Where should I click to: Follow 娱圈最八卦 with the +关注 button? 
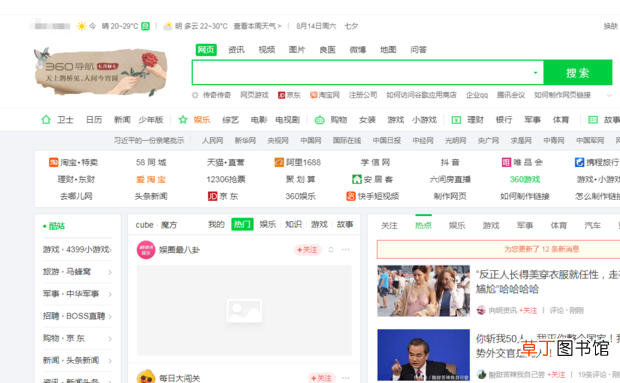tap(308, 250)
